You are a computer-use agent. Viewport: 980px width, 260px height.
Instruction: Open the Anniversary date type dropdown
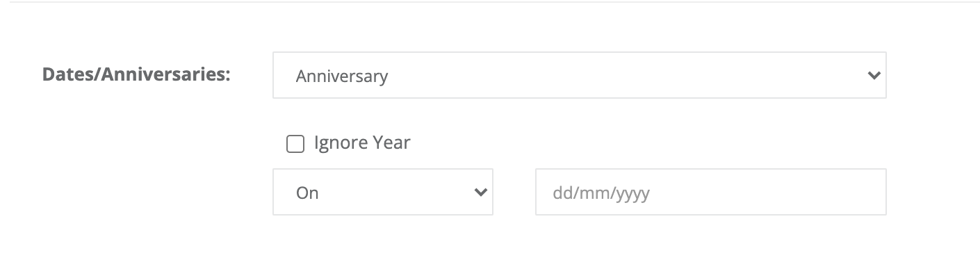579,75
